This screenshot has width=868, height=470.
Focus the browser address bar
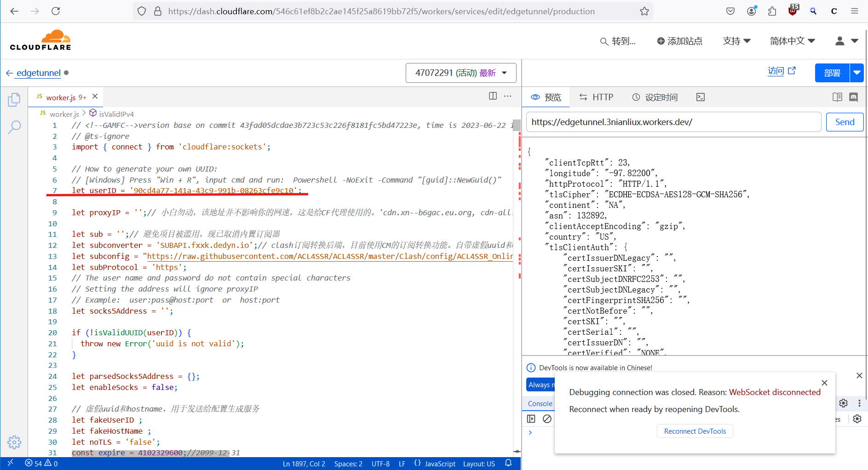click(x=381, y=11)
